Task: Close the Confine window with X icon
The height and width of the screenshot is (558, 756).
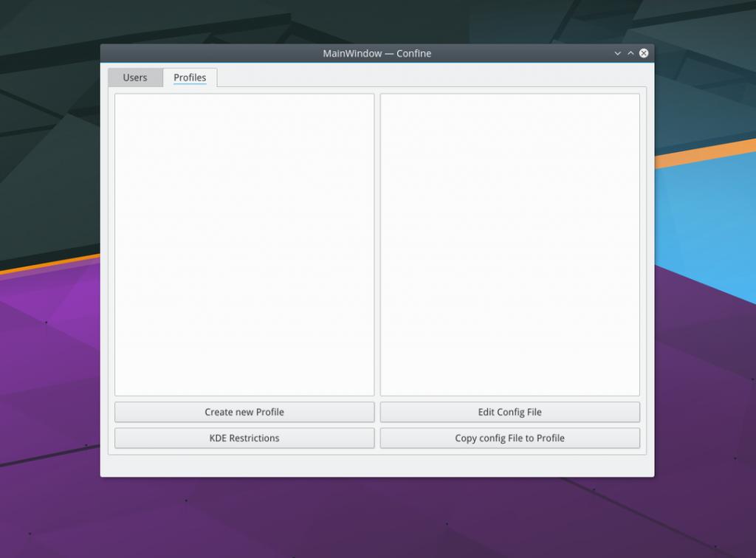Action: click(644, 53)
